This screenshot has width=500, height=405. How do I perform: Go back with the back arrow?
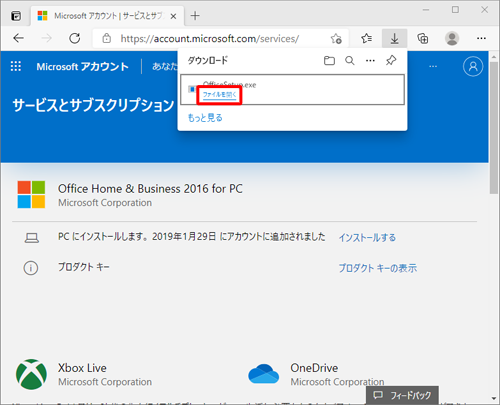pos(18,38)
